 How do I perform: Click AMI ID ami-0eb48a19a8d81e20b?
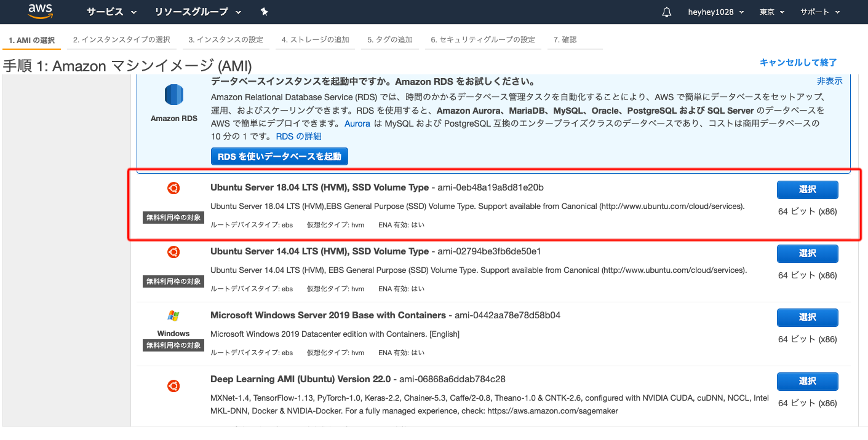(x=490, y=187)
